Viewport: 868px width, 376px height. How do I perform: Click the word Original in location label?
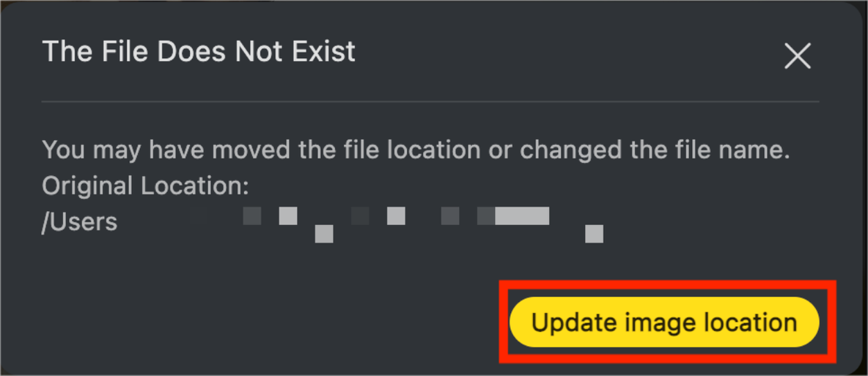[88, 186]
